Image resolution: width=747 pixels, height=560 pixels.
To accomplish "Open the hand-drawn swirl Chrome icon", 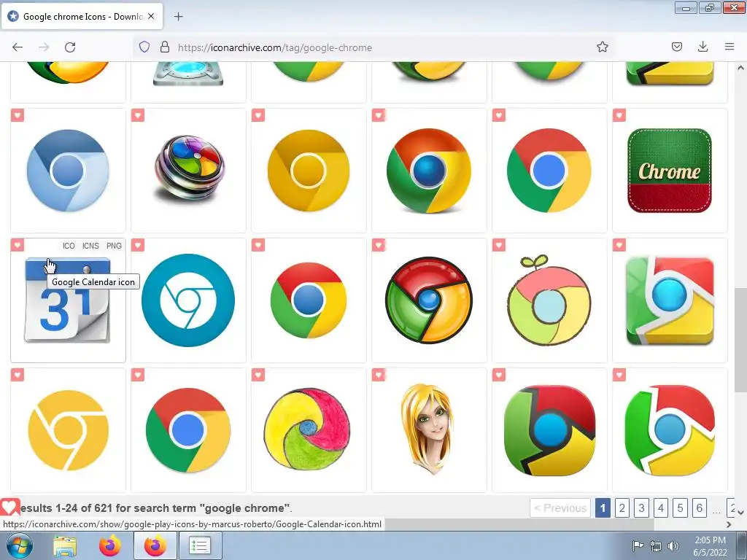I will pos(307,429).
